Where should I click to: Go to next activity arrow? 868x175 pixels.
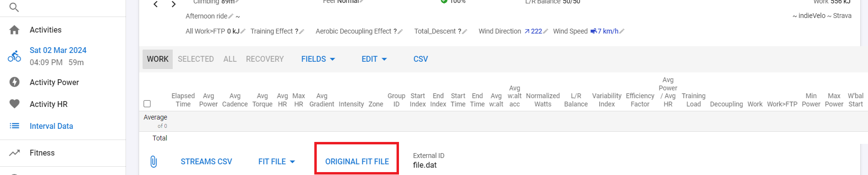click(174, 4)
